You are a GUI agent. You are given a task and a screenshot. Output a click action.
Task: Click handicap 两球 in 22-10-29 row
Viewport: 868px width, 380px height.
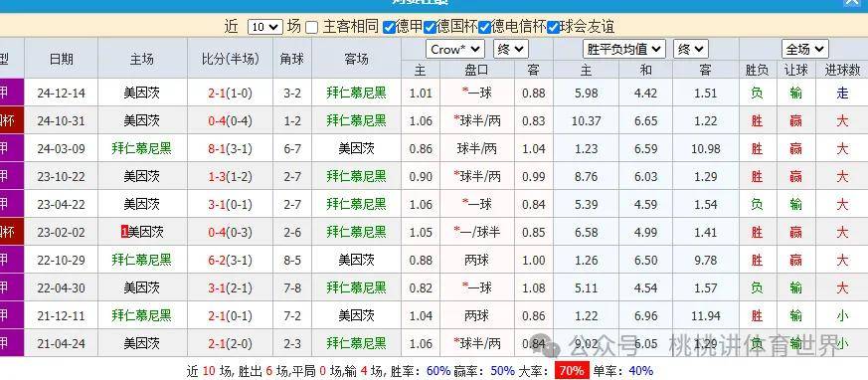(x=476, y=260)
